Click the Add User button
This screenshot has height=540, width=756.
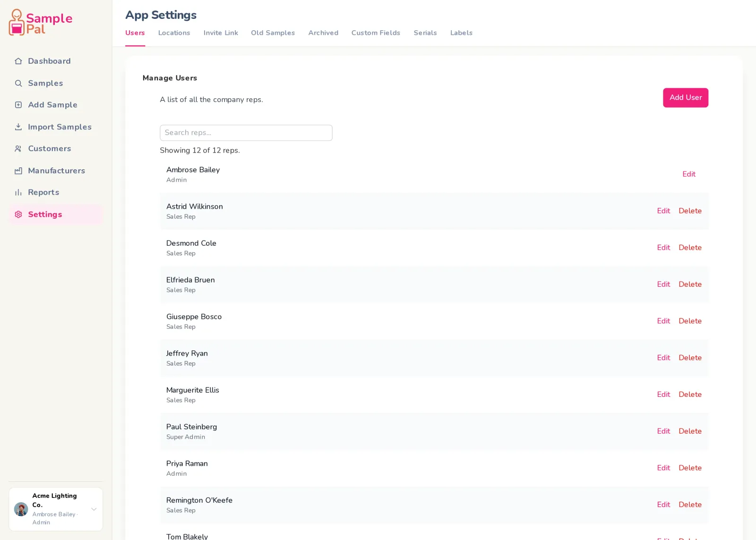tap(686, 97)
